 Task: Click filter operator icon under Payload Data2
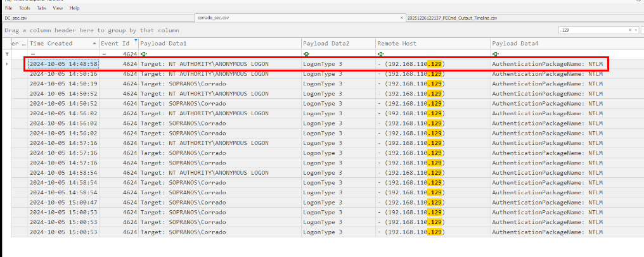point(306,54)
